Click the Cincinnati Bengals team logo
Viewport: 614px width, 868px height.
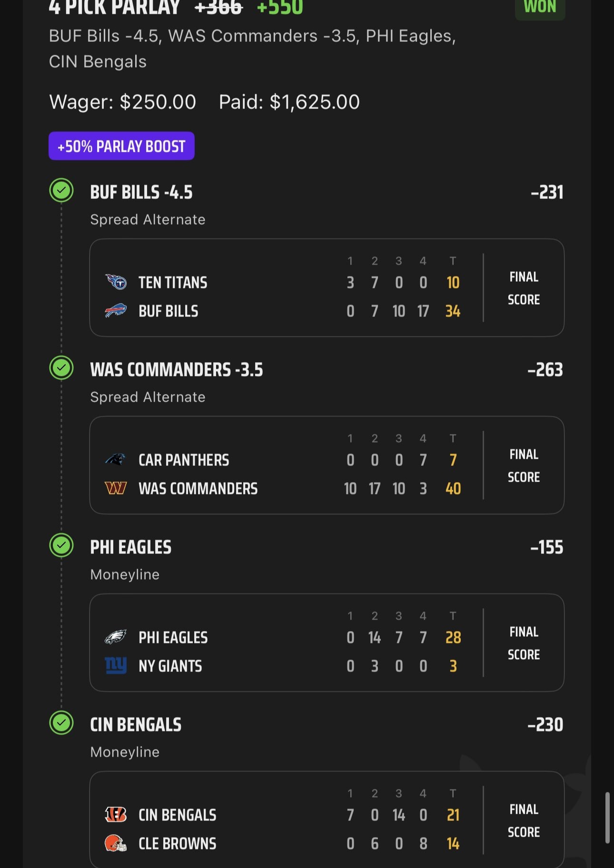tap(116, 815)
